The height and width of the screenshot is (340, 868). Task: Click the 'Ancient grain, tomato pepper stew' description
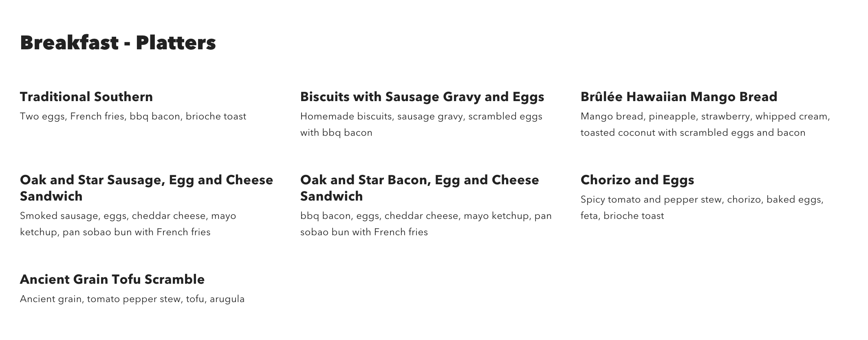(132, 299)
